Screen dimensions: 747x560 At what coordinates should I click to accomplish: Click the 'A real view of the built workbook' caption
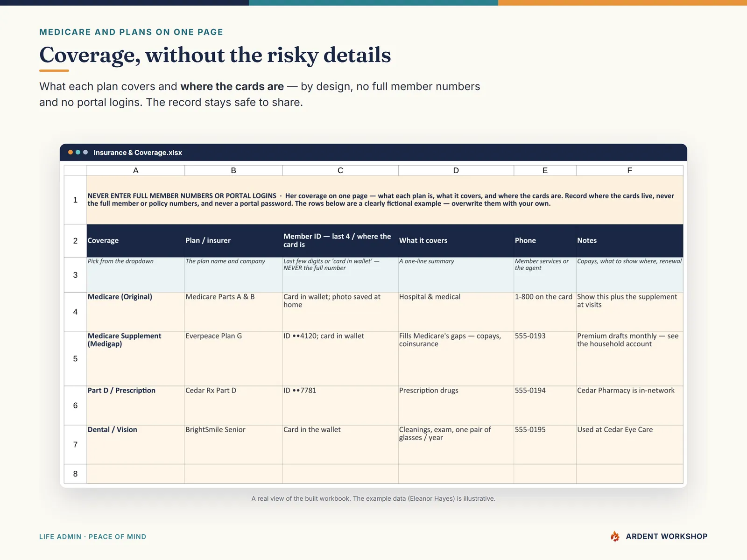pos(373,498)
